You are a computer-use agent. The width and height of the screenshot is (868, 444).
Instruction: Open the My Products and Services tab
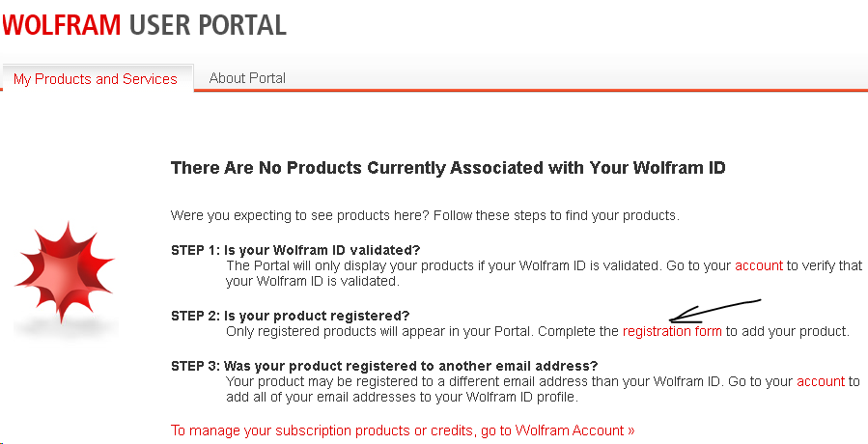pyautogui.click(x=96, y=79)
